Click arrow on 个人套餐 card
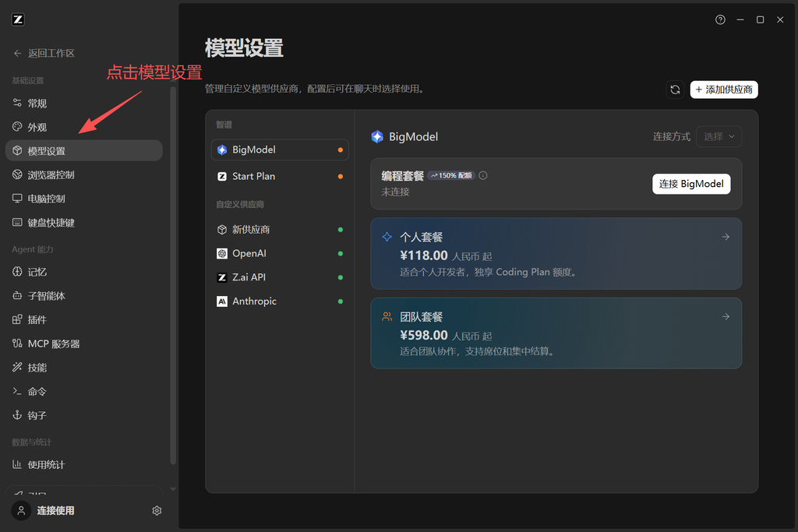Screen dimensions: 798x532 point(726,237)
